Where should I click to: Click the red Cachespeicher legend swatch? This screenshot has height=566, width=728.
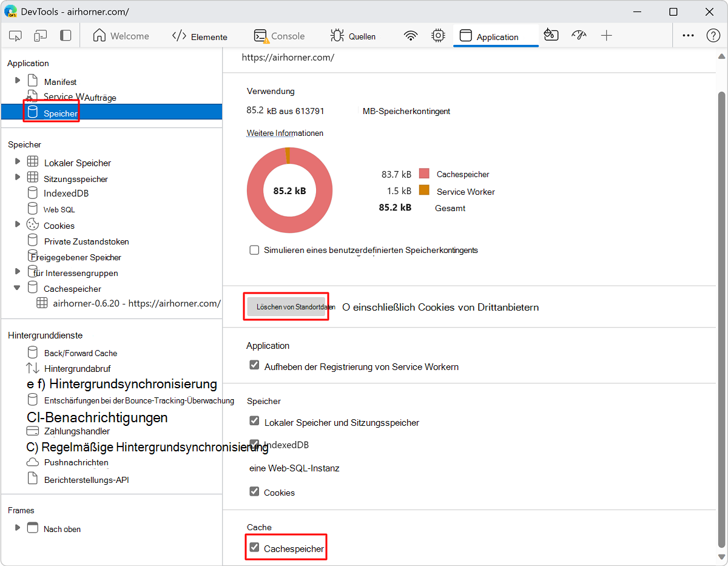coord(424,174)
